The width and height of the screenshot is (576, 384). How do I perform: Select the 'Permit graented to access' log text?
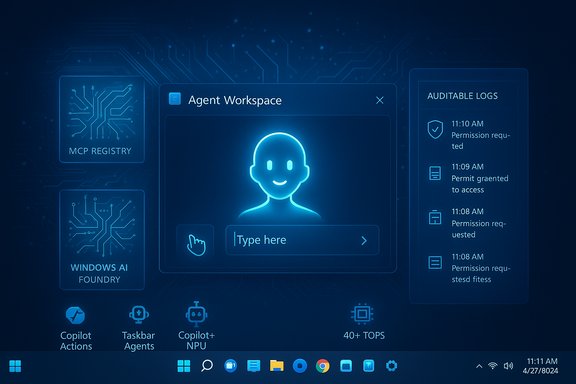480,184
